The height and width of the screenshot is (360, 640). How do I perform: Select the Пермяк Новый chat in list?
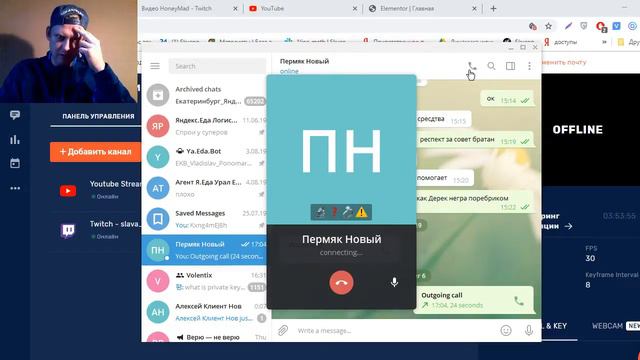204,250
